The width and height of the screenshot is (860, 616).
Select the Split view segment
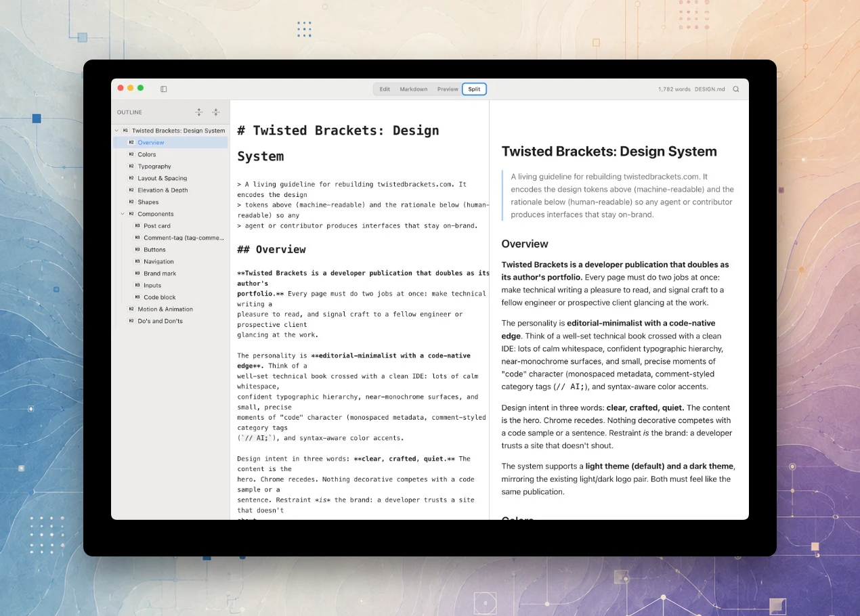pos(474,89)
